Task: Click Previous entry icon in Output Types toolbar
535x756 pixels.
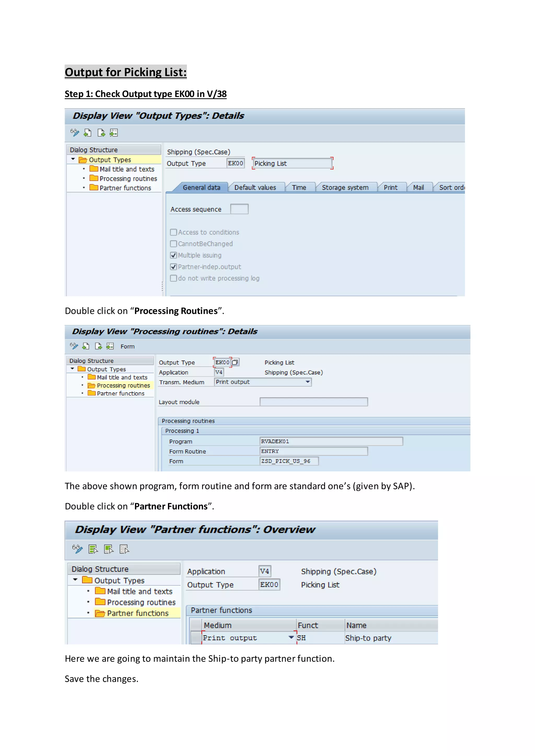Action: click(x=88, y=133)
